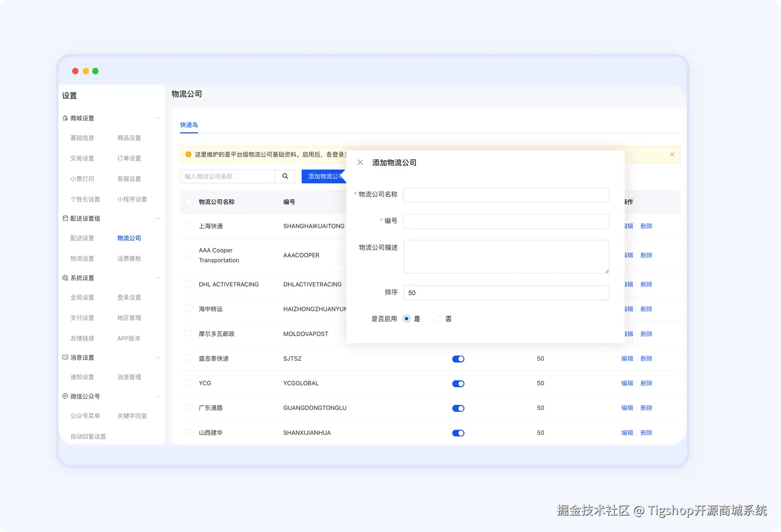The width and height of the screenshot is (781, 532).
Task: Focus the 排序 field showing 50
Action: [x=506, y=293]
